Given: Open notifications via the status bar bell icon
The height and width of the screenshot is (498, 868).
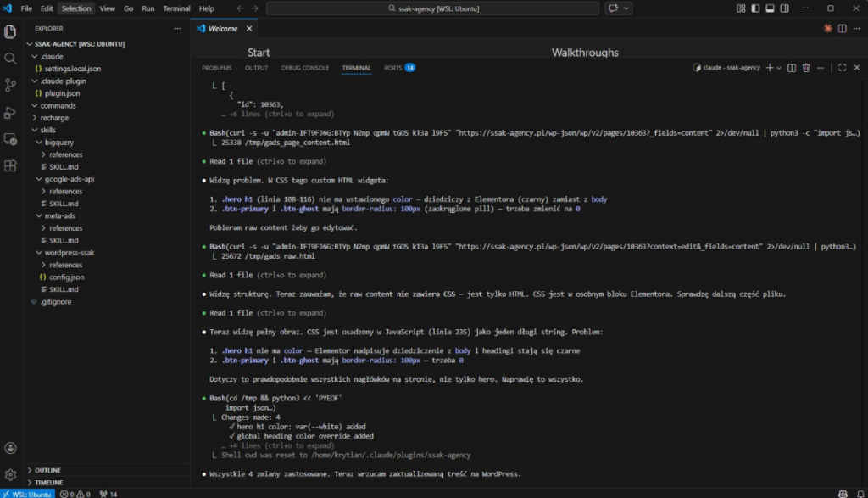Looking at the screenshot, I should tap(860, 493).
